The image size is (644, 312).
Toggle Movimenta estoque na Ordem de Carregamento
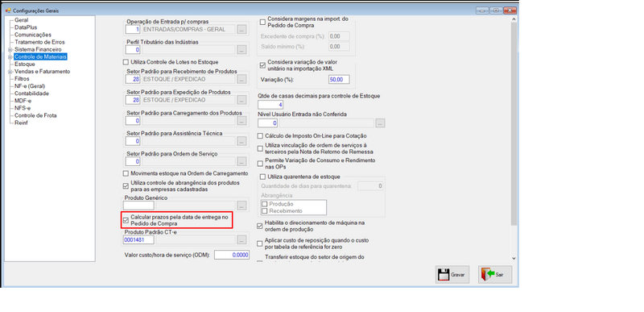pos(126,173)
